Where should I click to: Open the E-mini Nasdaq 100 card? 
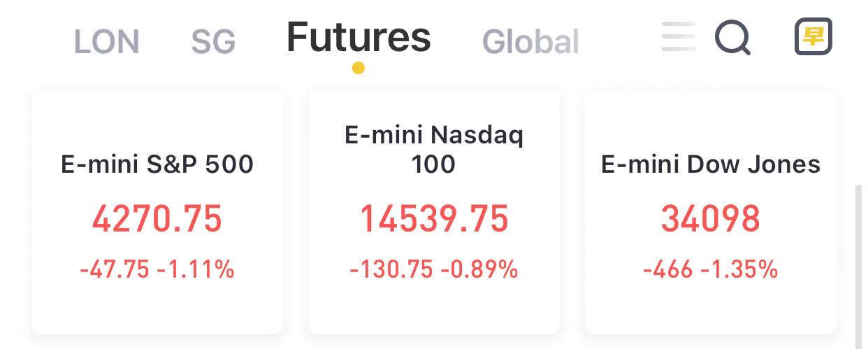point(434,212)
